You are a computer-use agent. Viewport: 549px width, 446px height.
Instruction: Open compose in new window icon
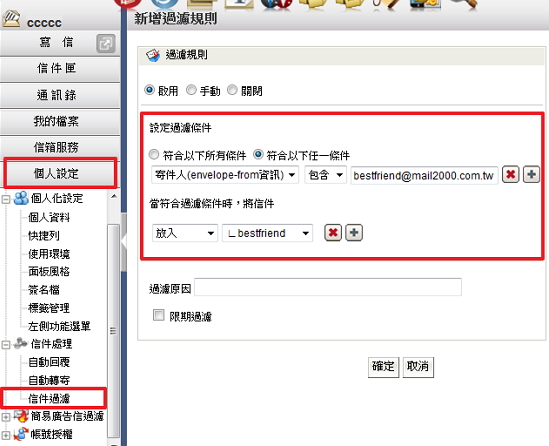(x=106, y=44)
